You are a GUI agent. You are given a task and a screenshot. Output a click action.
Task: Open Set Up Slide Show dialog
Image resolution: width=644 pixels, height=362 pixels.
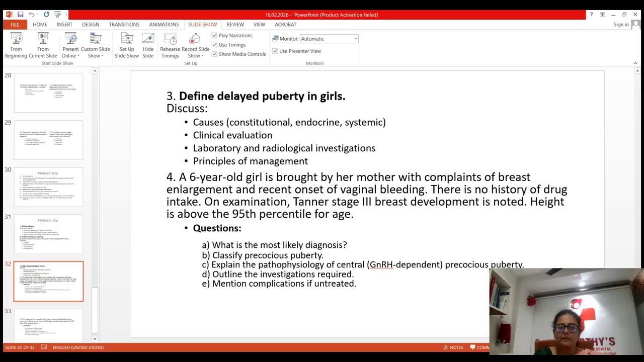click(x=126, y=45)
